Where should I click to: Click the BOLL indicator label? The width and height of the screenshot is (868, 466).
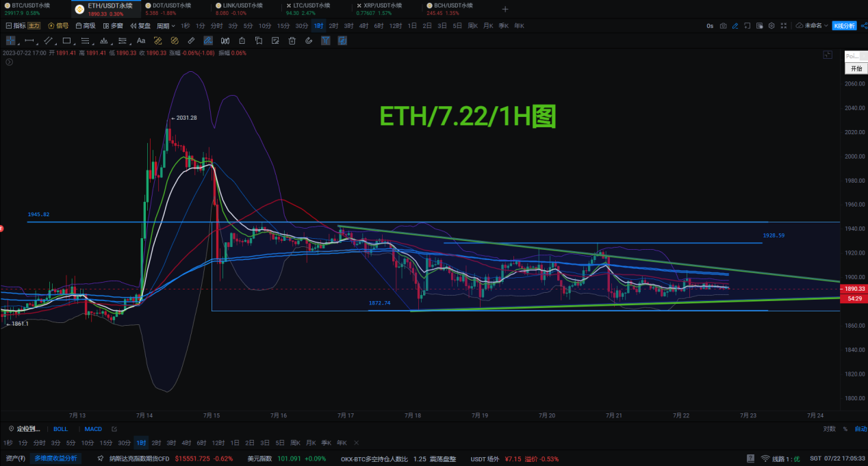pos(60,429)
